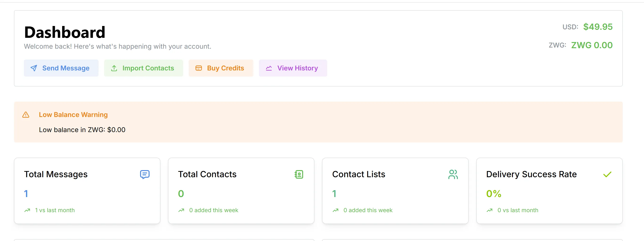The width and height of the screenshot is (644, 241).
Task: Click the USD $49.95 balance display
Action: tap(597, 27)
